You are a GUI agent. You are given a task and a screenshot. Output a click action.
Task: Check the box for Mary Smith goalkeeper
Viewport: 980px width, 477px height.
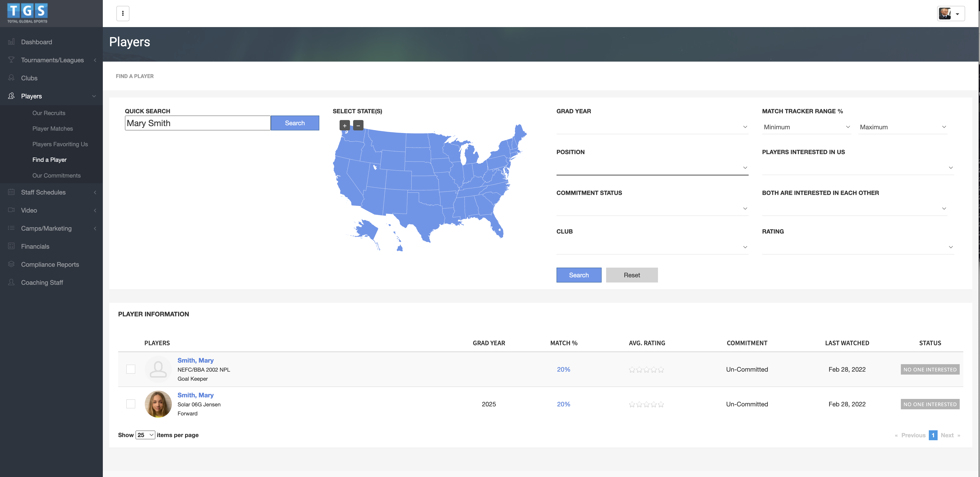[131, 369]
